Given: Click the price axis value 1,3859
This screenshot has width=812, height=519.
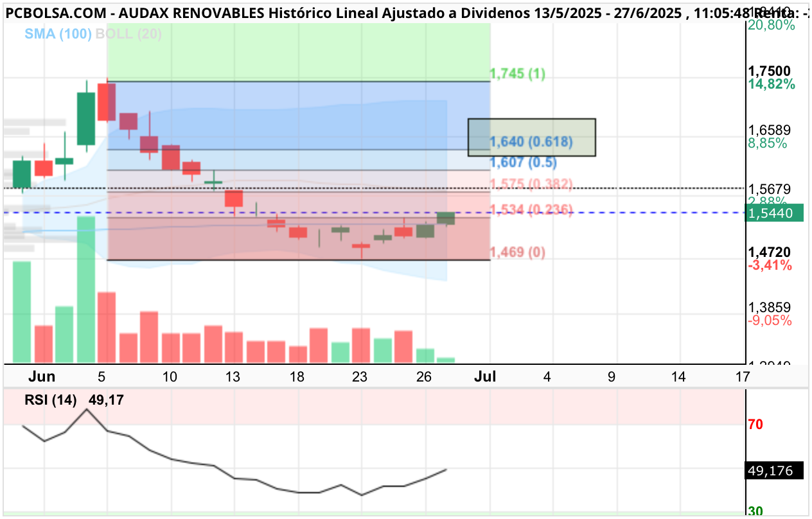Looking at the screenshot, I should click(x=770, y=307).
